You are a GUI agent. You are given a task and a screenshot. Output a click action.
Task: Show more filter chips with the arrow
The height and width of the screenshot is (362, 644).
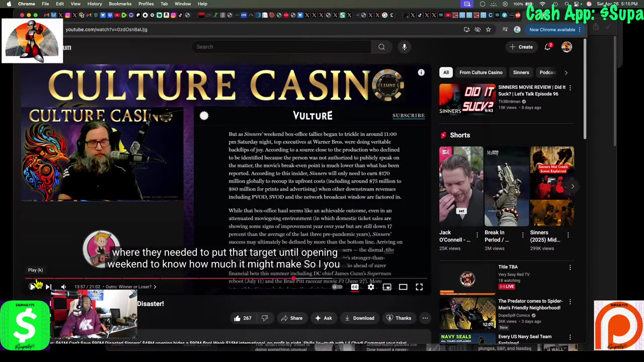coord(566,72)
